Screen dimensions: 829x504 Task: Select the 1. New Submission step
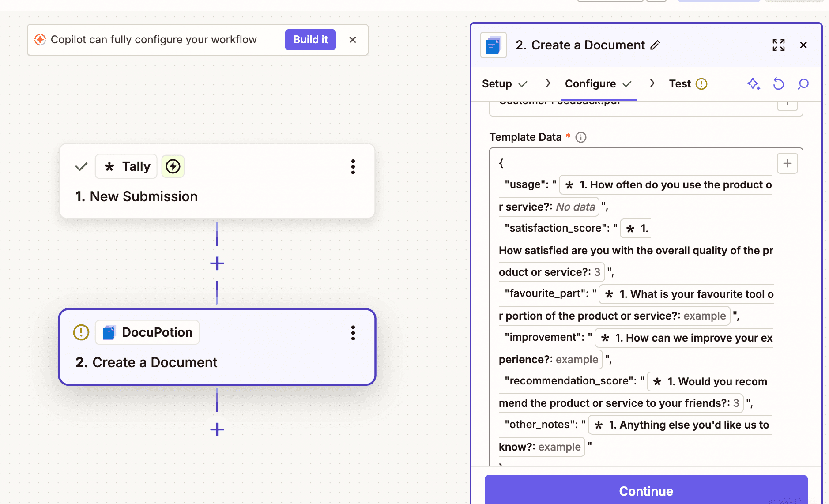pyautogui.click(x=217, y=181)
